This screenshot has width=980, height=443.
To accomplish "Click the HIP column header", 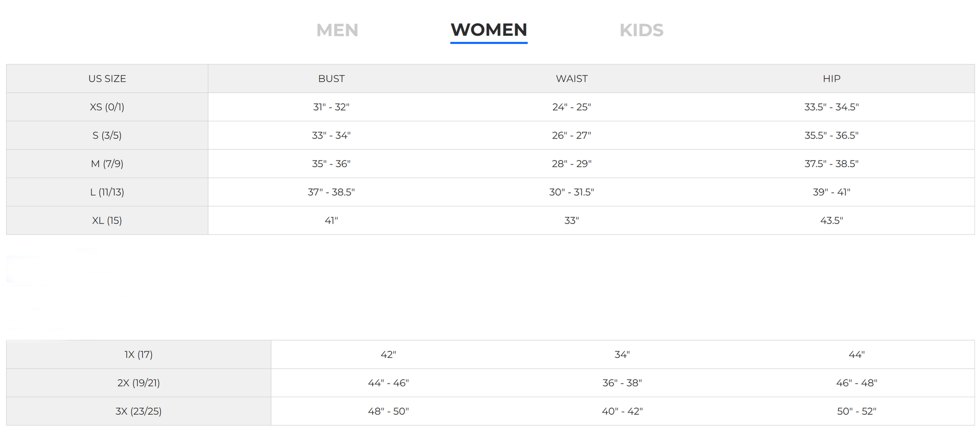I will tap(831, 79).
